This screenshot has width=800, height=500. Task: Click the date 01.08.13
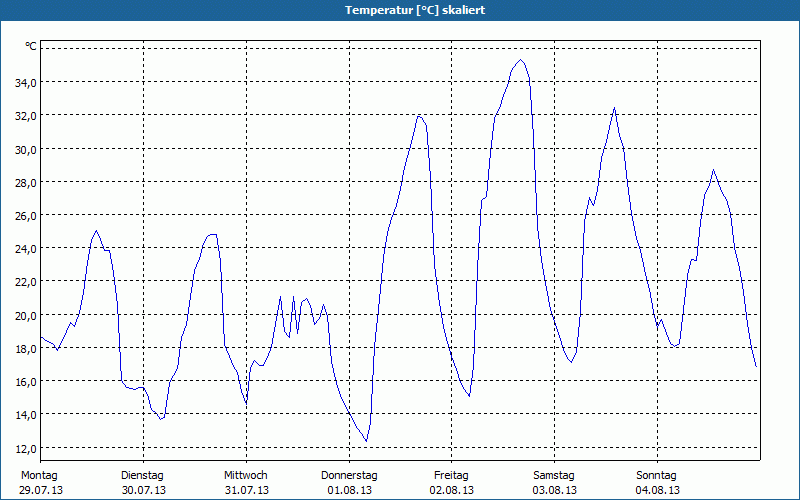[349, 490]
